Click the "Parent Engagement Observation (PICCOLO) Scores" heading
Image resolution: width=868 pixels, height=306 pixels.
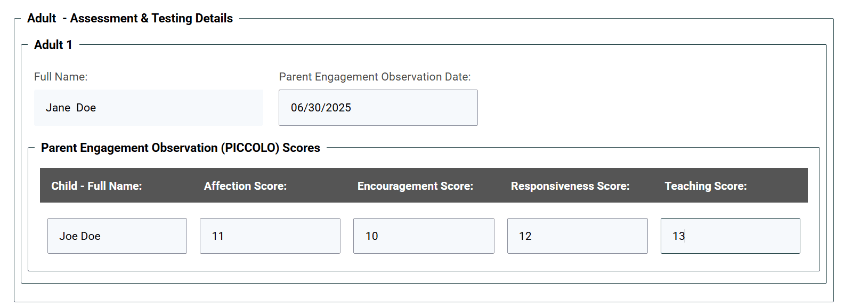point(180,148)
